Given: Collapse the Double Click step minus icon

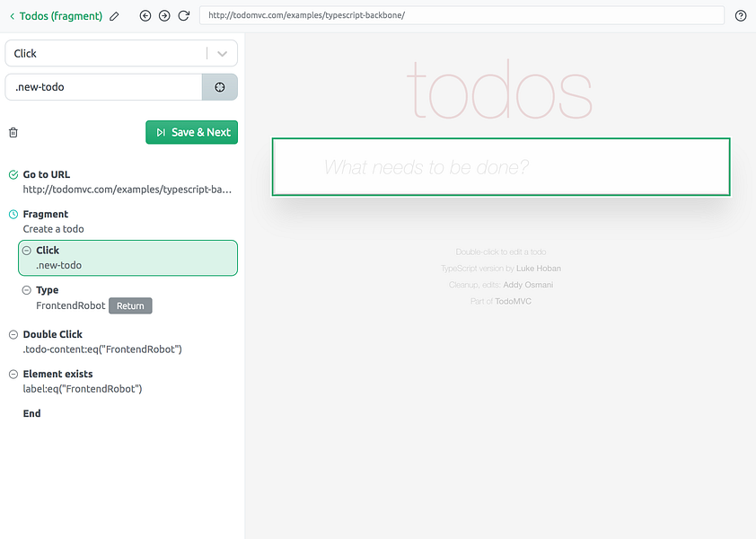Looking at the screenshot, I should [x=12, y=333].
